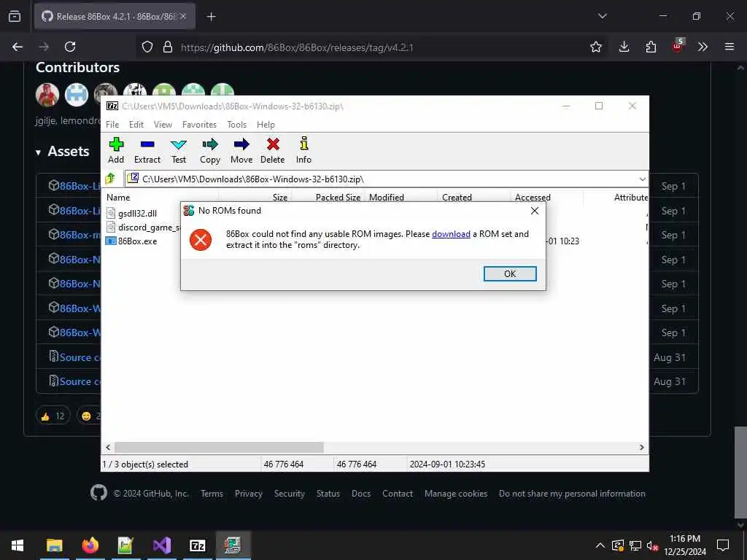Click the Test archive icon
This screenshot has width=747, height=560.
[x=179, y=150]
